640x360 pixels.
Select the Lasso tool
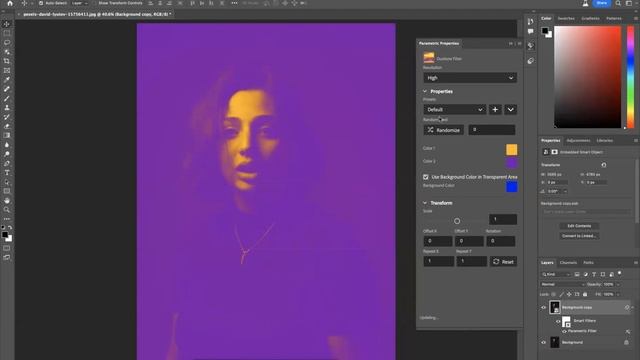point(7,42)
